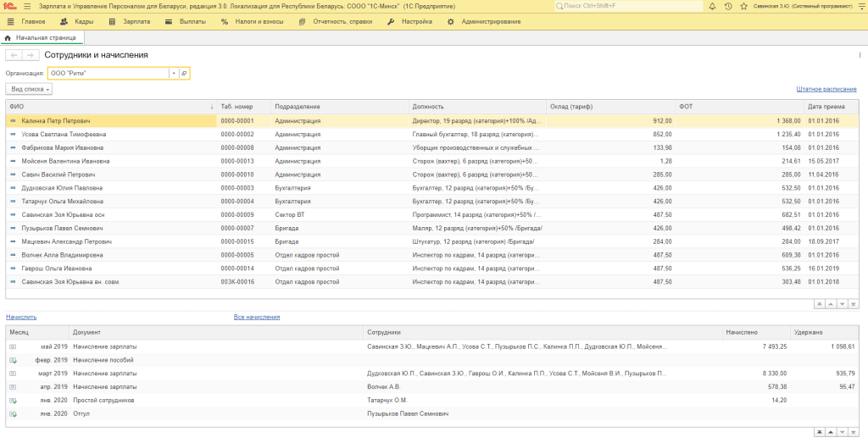The height and width of the screenshot is (443, 868).
Task: Open the notifications bell icon
Action: pyautogui.click(x=714, y=6)
